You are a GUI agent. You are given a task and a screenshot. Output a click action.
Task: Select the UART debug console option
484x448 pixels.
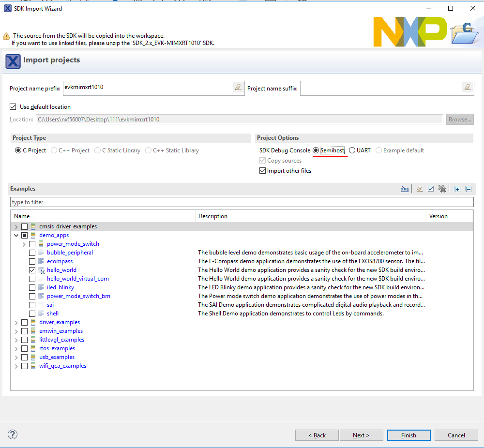(x=352, y=150)
